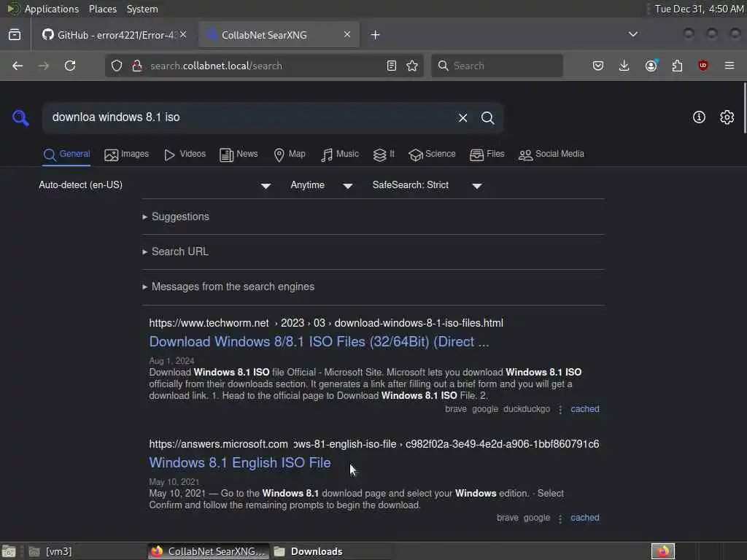Open Download Windows 8/8.1 ISO Files result
The width and height of the screenshot is (747, 560).
tap(320, 341)
